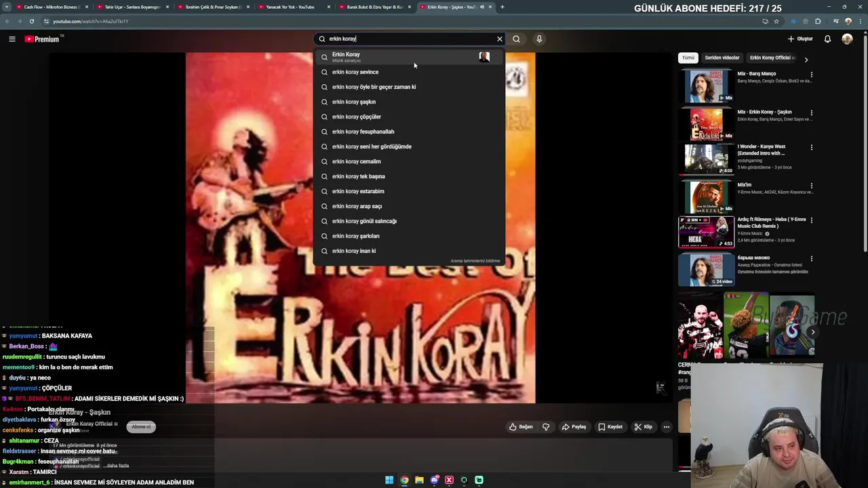This screenshot has height=488, width=868.
Task: Go to YouTube Premium home logo
Action: 43,39
